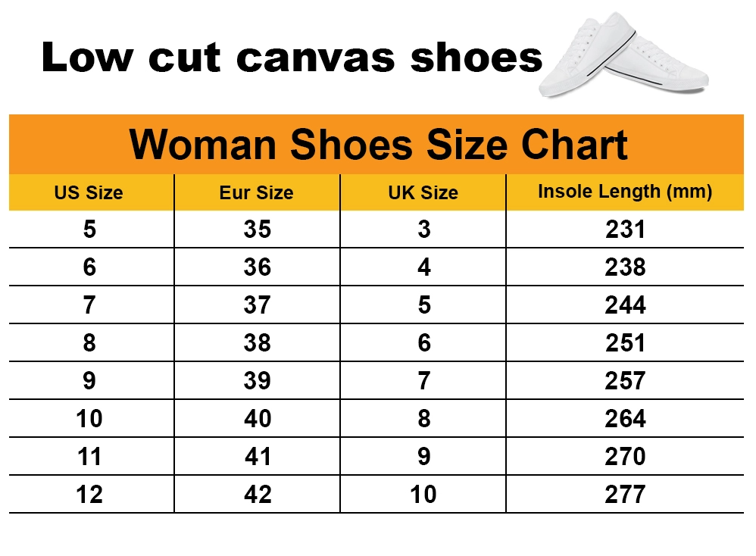Select insole length 270 cell
The image size is (756, 556).
tap(625, 456)
